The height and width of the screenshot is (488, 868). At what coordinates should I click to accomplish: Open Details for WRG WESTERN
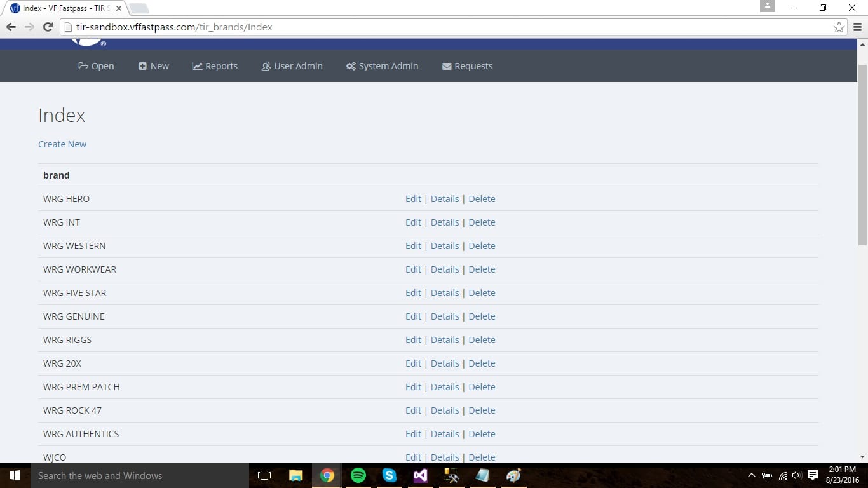pos(445,246)
